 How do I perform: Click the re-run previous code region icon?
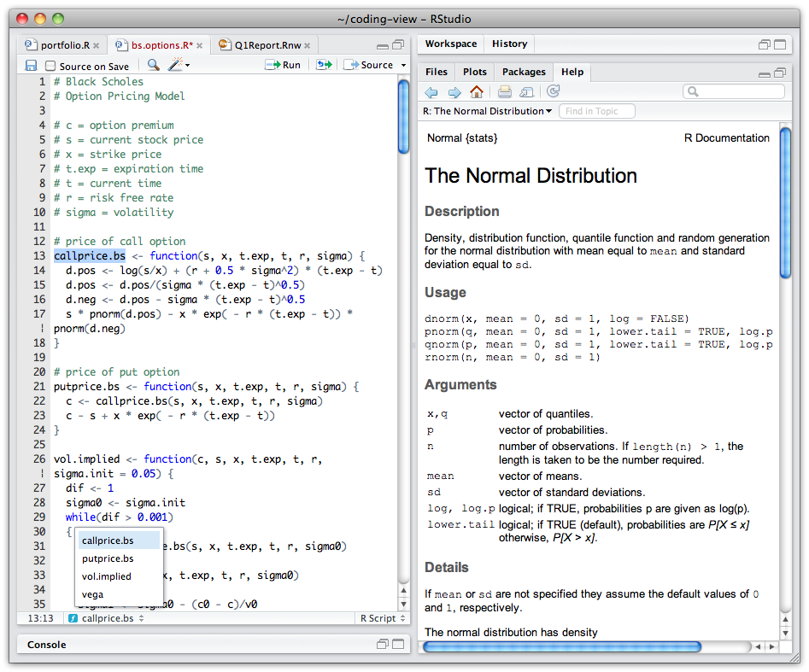click(324, 65)
